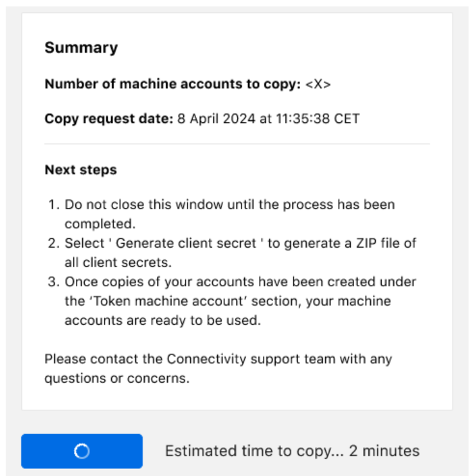Select the 'Number of machine accounts to copy' label
Viewport: 475px width, 476px height.
(172, 84)
